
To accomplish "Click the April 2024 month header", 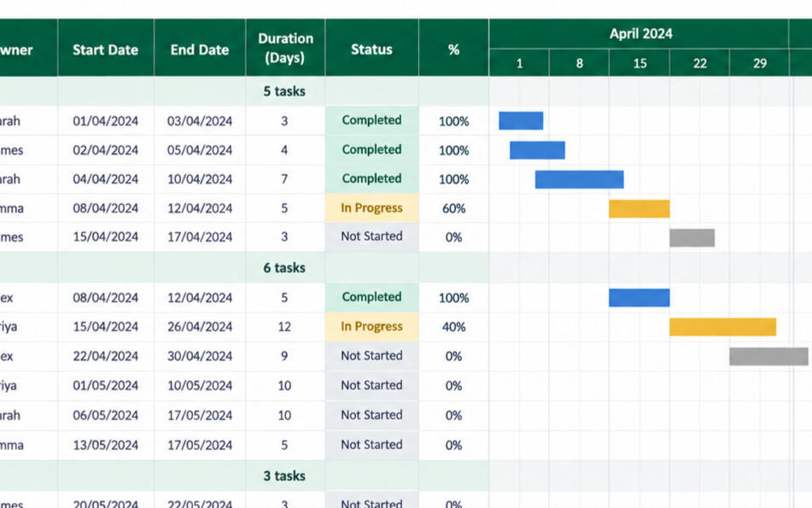I will [x=639, y=33].
